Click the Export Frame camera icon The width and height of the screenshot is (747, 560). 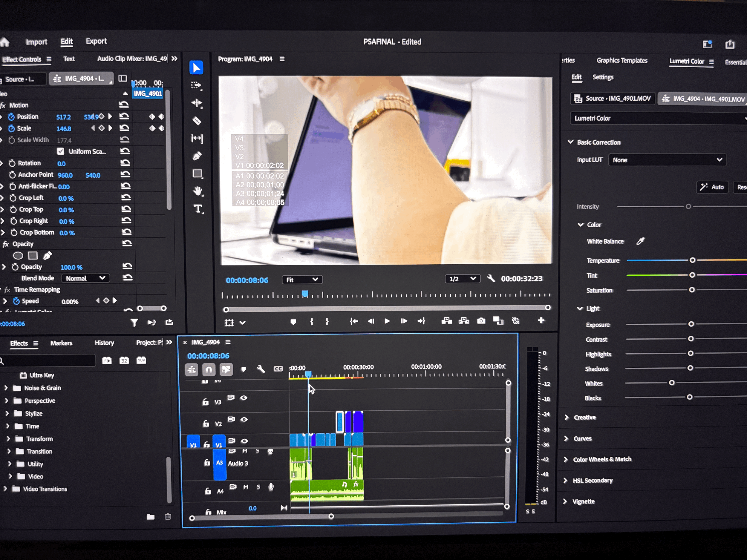click(x=481, y=321)
